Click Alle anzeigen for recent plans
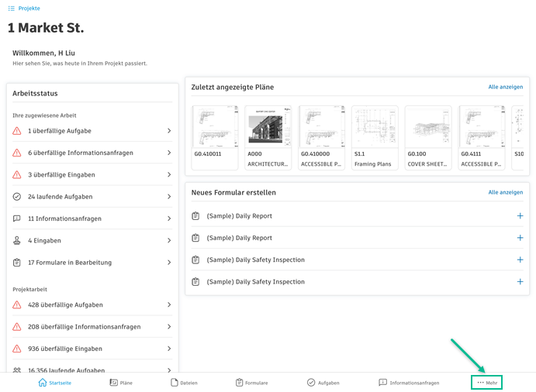536x392 pixels. tap(505, 88)
